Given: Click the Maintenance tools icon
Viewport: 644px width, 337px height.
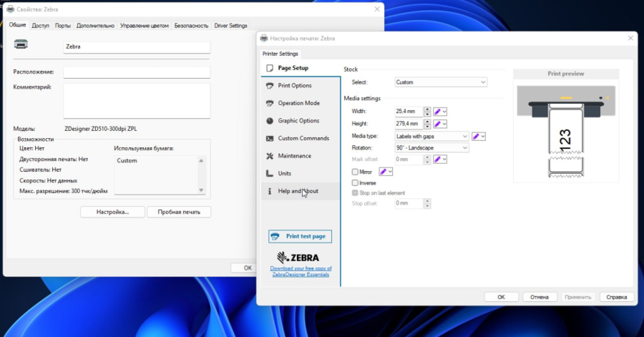Looking at the screenshot, I should pos(270,156).
